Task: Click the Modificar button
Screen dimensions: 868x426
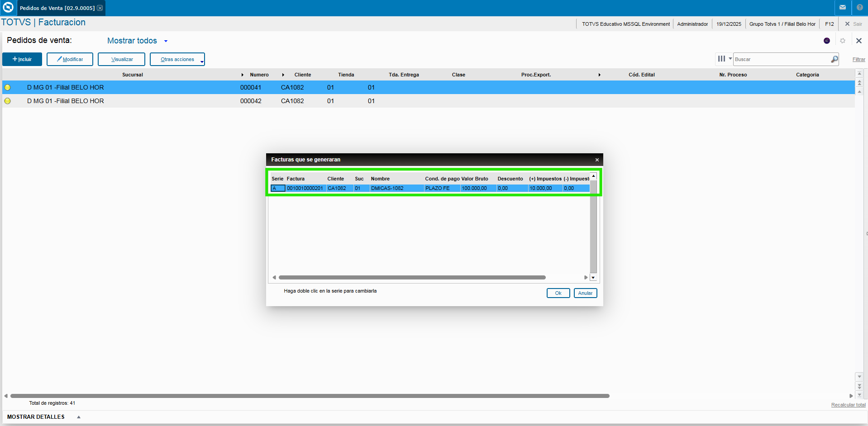Action: point(70,59)
